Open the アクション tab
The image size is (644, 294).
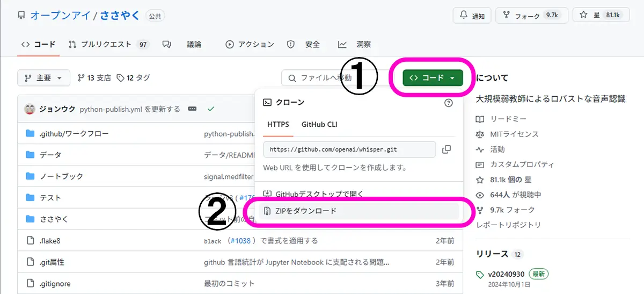tap(250, 45)
